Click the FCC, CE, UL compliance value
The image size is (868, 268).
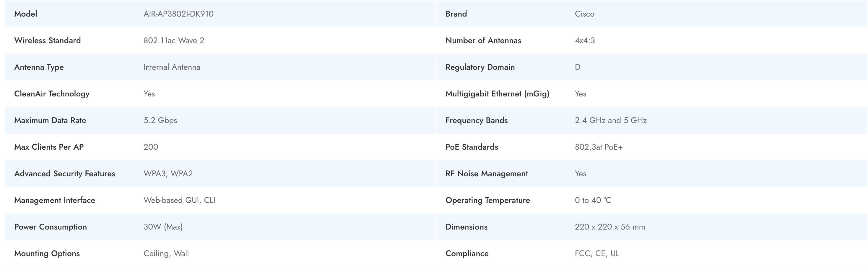[x=597, y=254]
